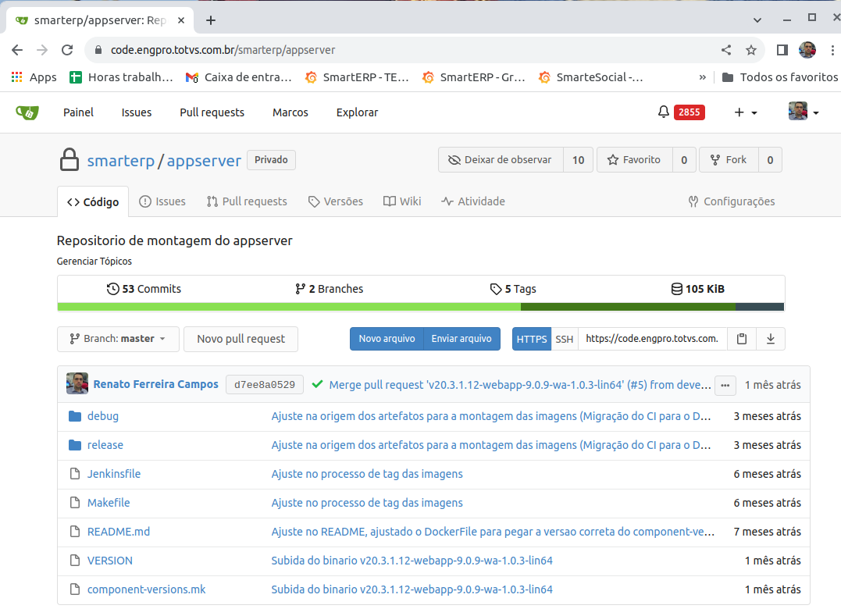This screenshot has height=616, width=841.
Task: Star the repo with Favorito button
Action: tap(635, 160)
